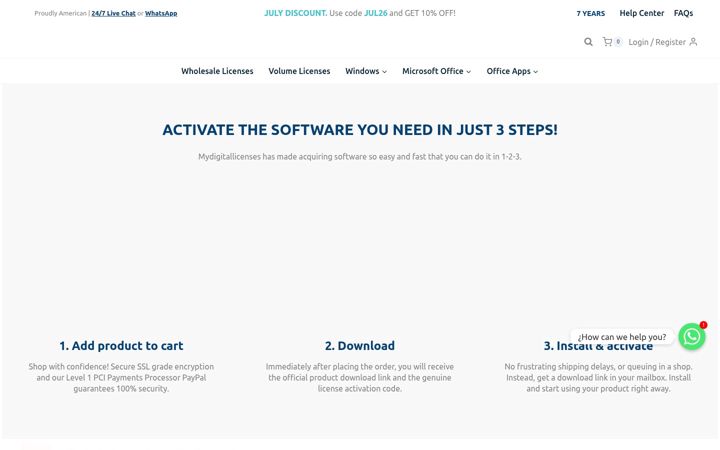Click the '2. Download' heading

360,346
